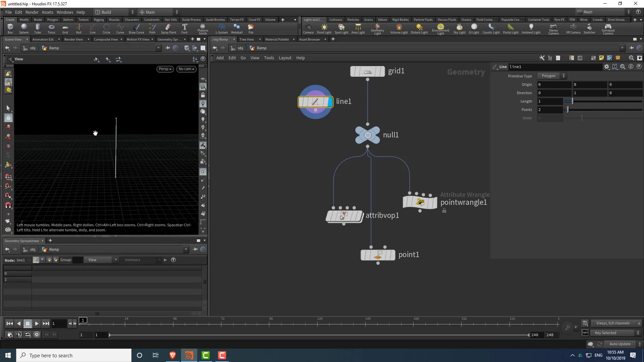Open the Layout menu in network editor

pos(285,58)
